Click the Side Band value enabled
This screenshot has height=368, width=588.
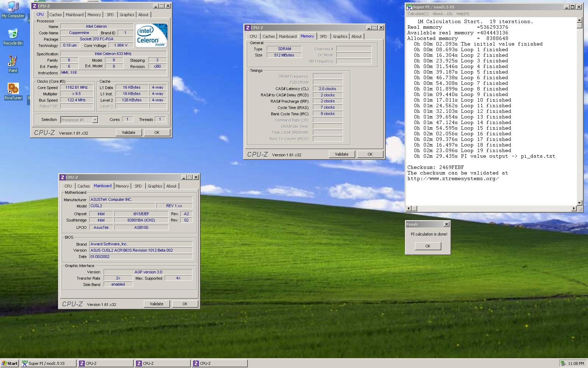(x=118, y=285)
